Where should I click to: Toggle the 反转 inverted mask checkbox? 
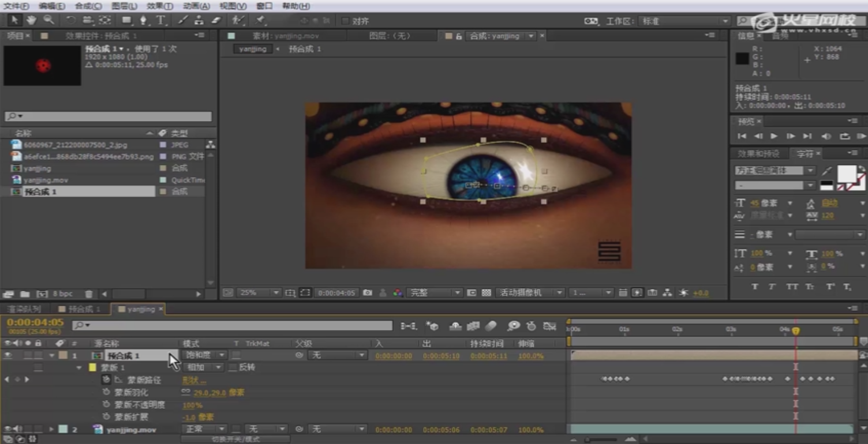pyautogui.click(x=233, y=367)
